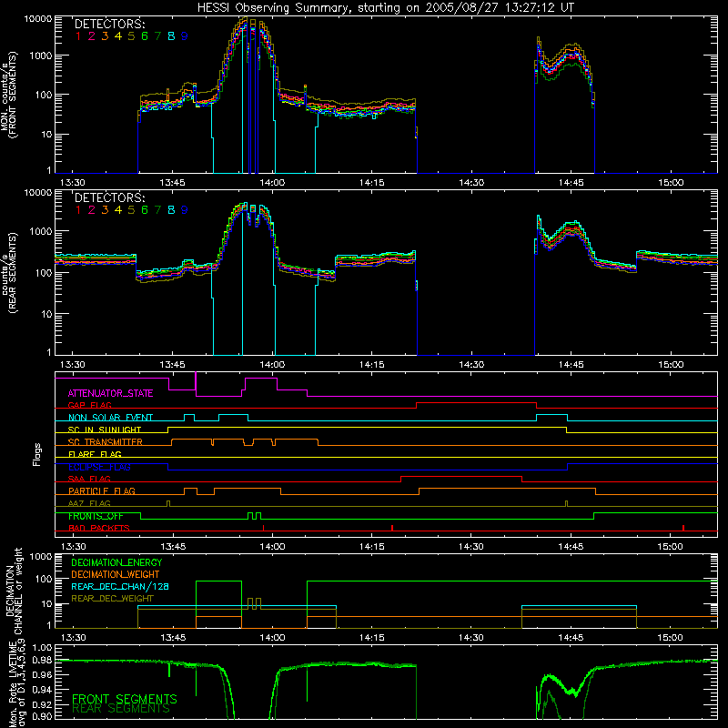
Task: Click the FRONT SEGMENTS livetime legend
Action: pyautogui.click(x=125, y=699)
